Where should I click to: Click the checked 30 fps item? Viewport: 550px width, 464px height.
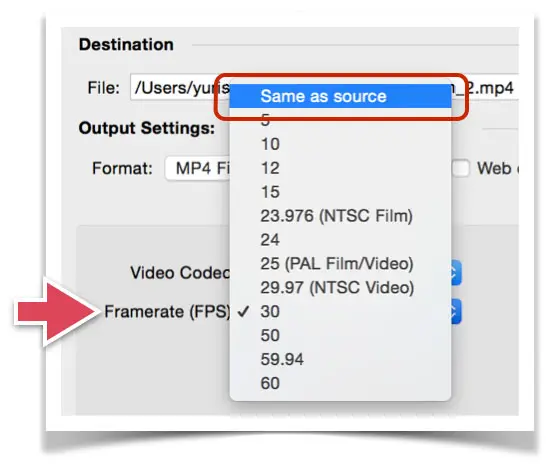[340, 311]
